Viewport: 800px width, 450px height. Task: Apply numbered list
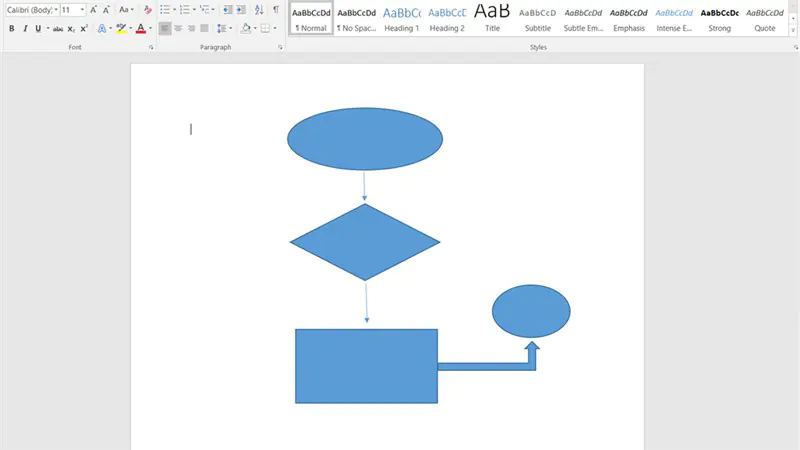coord(185,10)
